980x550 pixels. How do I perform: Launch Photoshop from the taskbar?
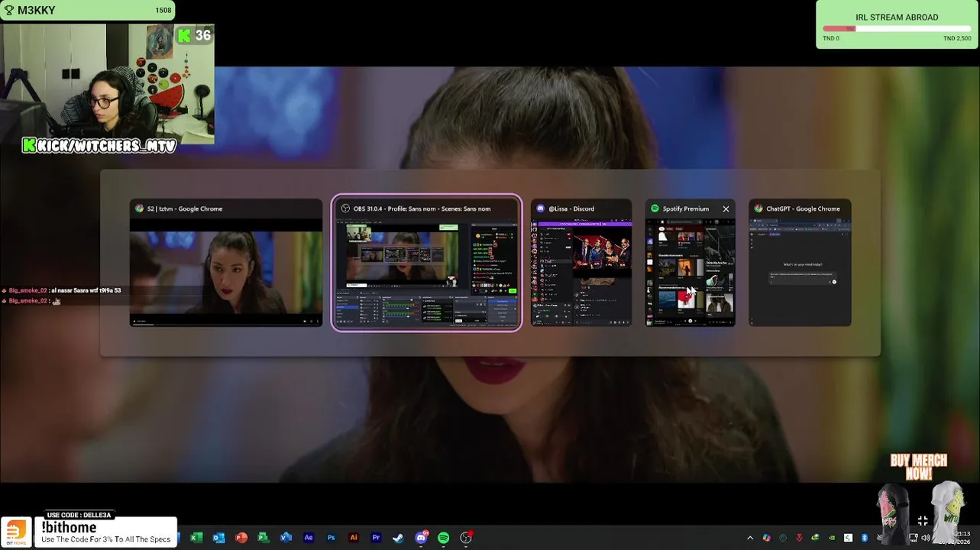coord(331,538)
